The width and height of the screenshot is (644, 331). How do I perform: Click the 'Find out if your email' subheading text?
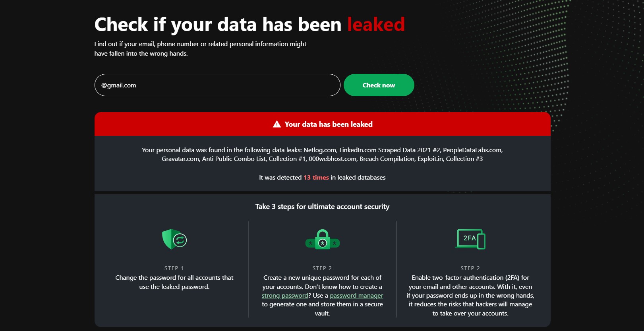pyautogui.click(x=200, y=48)
